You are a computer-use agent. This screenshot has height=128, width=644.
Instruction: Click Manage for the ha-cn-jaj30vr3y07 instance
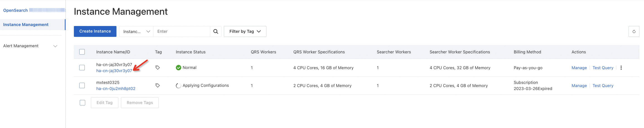(x=579, y=68)
